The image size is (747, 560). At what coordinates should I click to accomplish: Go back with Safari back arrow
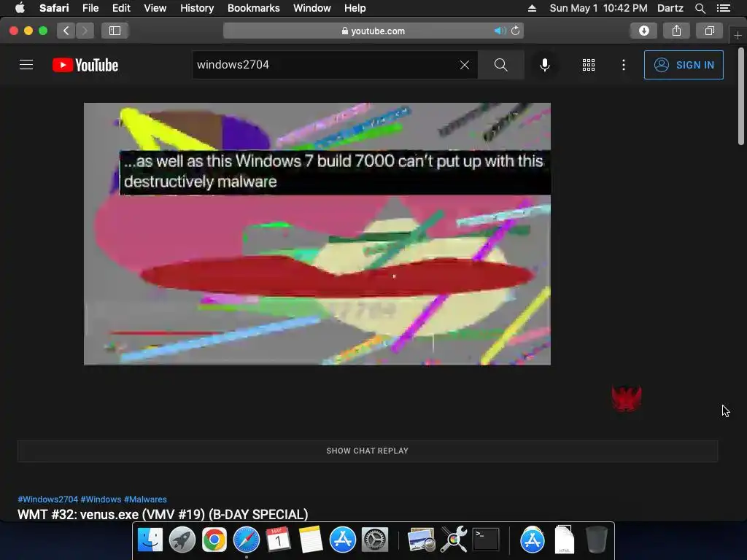click(66, 31)
